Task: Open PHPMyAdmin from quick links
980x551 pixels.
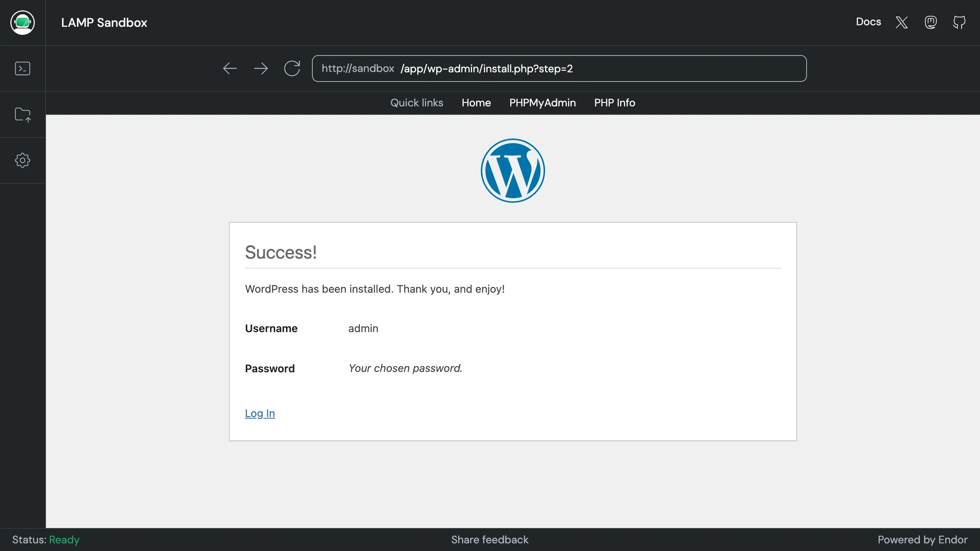Action: click(542, 103)
